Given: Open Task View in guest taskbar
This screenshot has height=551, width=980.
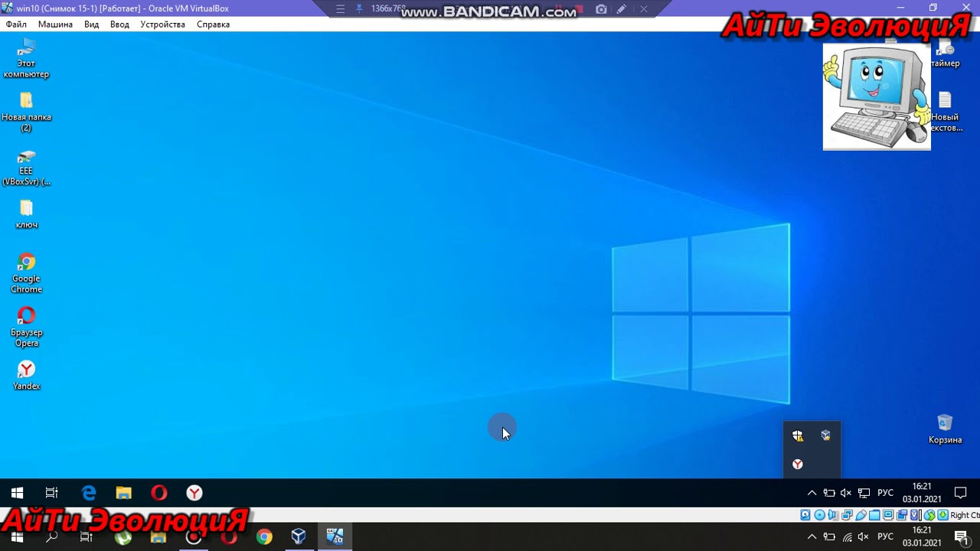Looking at the screenshot, I should (52, 493).
